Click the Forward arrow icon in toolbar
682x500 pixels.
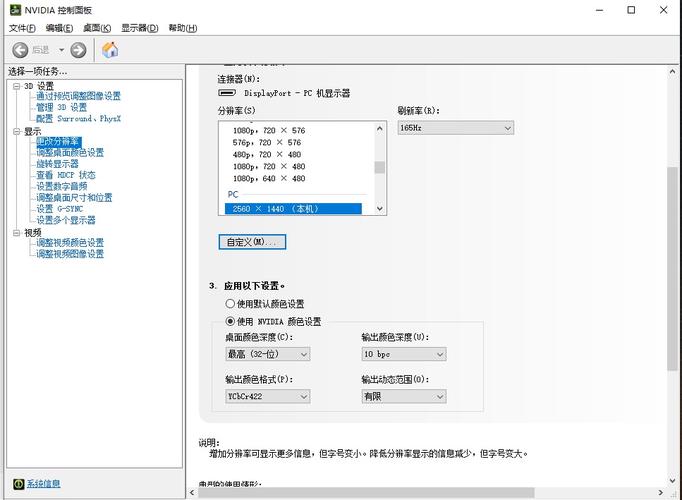click(78, 50)
